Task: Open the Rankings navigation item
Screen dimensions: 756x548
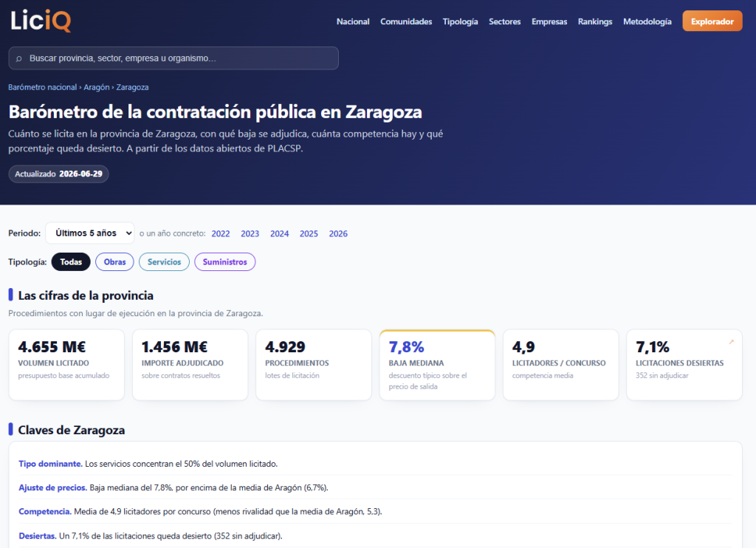Action: click(595, 21)
